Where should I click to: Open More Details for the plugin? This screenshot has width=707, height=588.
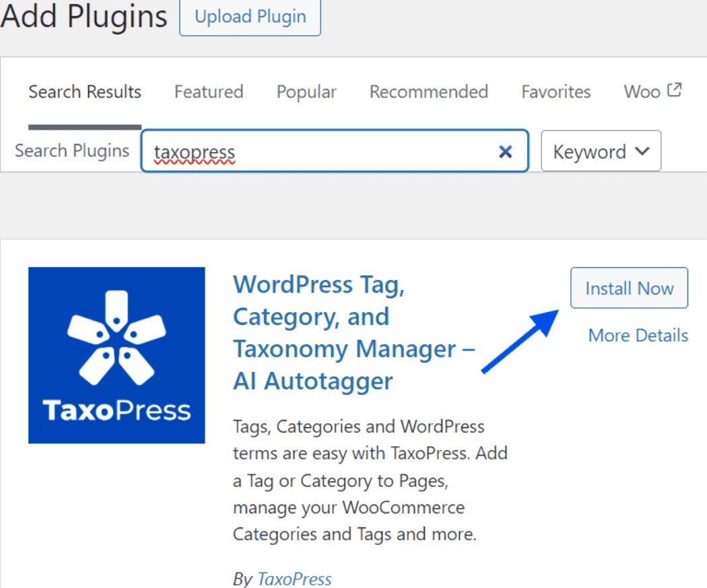[638, 336]
